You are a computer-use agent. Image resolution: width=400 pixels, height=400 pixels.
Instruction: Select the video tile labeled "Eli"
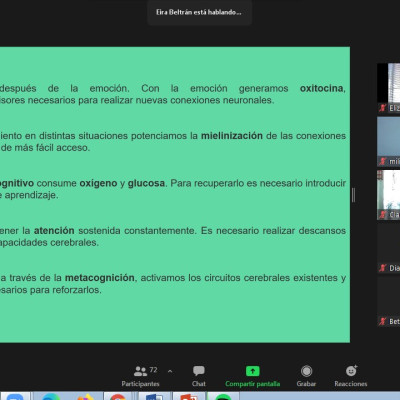[x=389, y=88]
